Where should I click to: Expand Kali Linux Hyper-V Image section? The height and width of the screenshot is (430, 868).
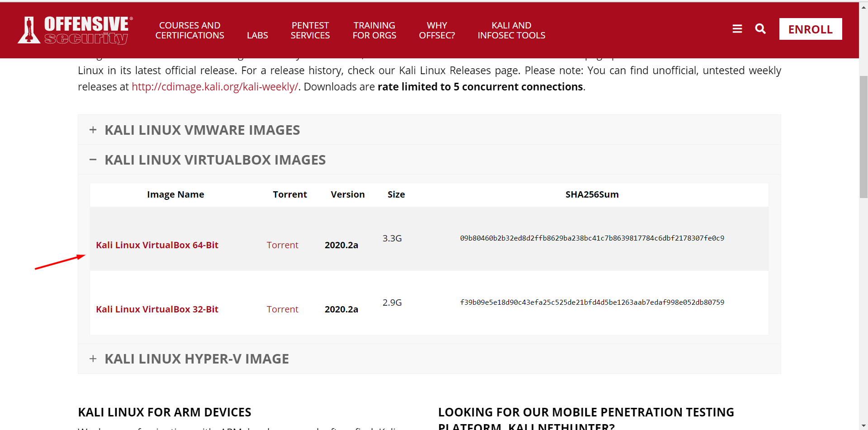[429, 359]
